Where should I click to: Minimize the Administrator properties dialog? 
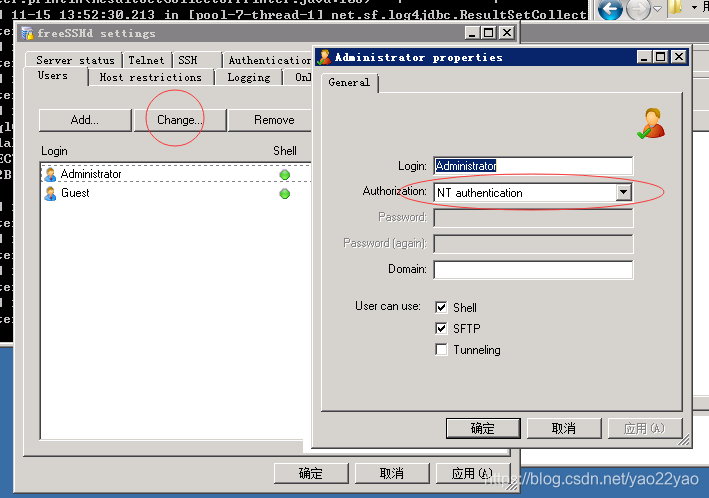click(644, 57)
